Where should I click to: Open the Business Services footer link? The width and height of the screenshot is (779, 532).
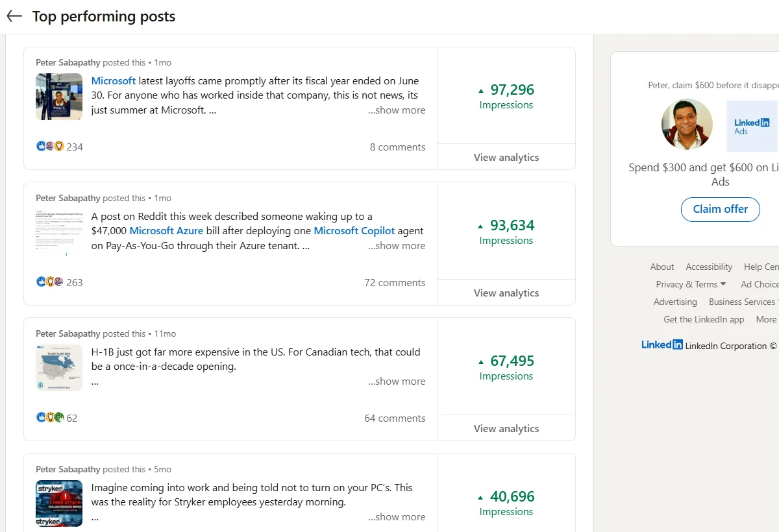744,302
